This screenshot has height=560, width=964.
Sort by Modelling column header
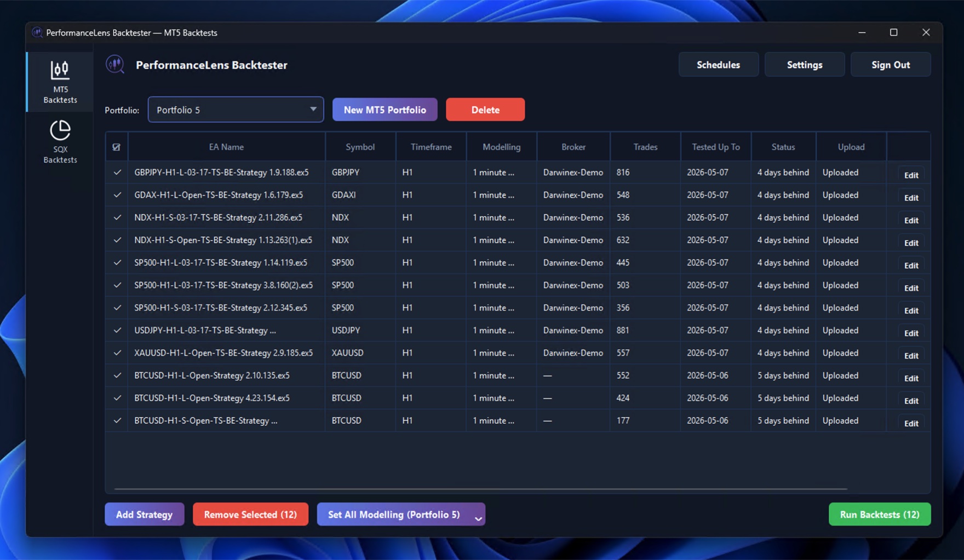click(x=501, y=147)
